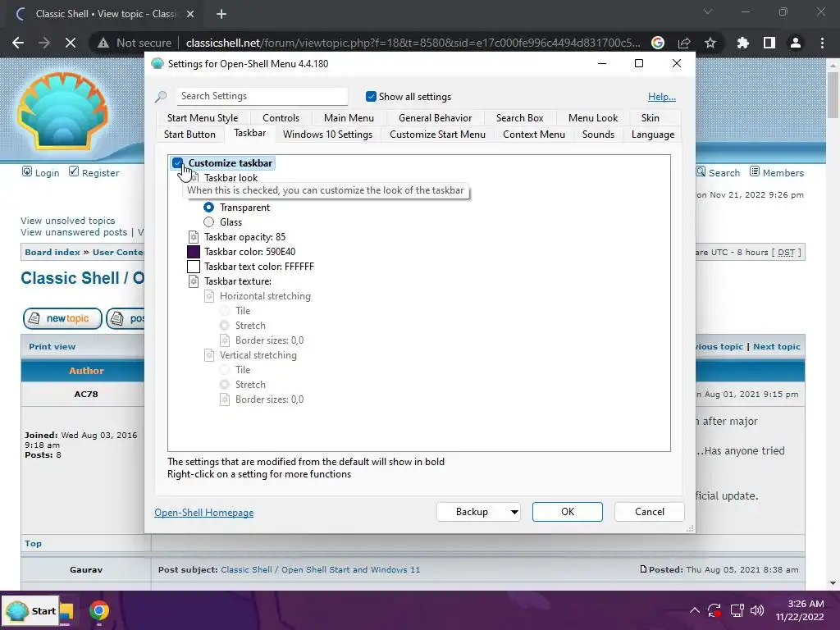Open a new browser tab
Image resolution: width=840 pixels, height=630 pixels.
tap(221, 14)
